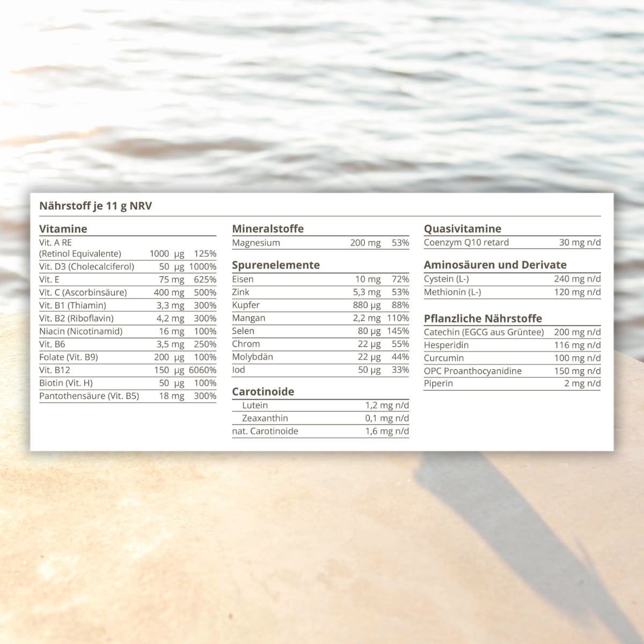
Task: Click the 'Spurenelemente' section heading
Action: [x=276, y=265]
